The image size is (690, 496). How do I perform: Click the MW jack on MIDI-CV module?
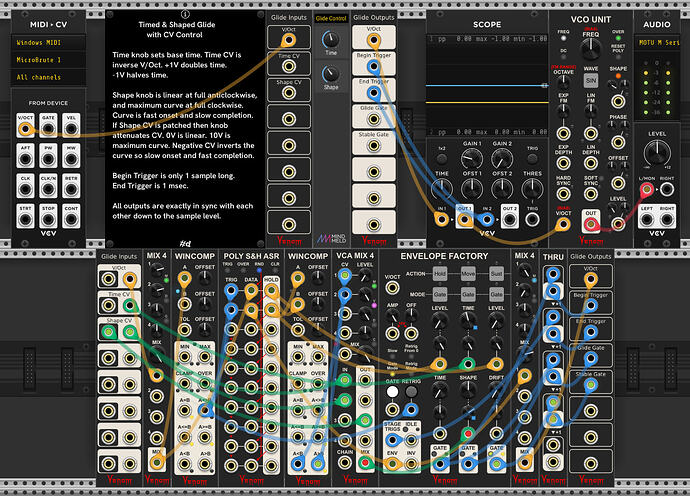(x=71, y=159)
